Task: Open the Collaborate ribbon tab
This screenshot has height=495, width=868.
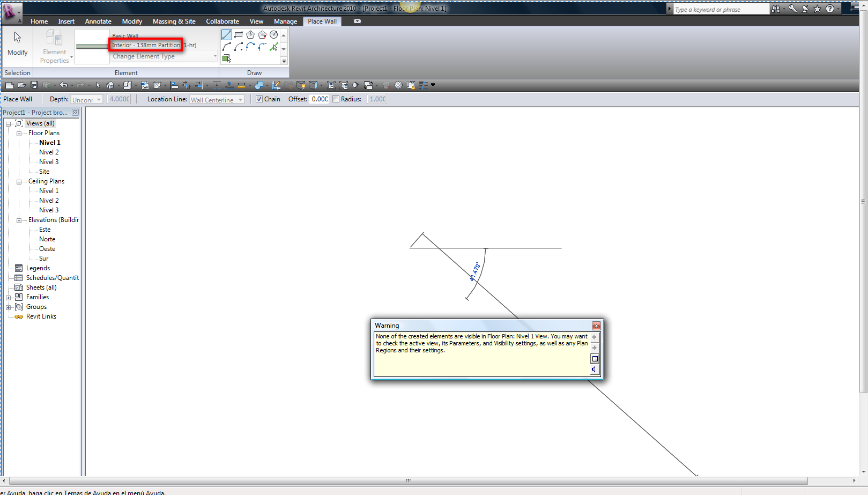Action: (222, 21)
